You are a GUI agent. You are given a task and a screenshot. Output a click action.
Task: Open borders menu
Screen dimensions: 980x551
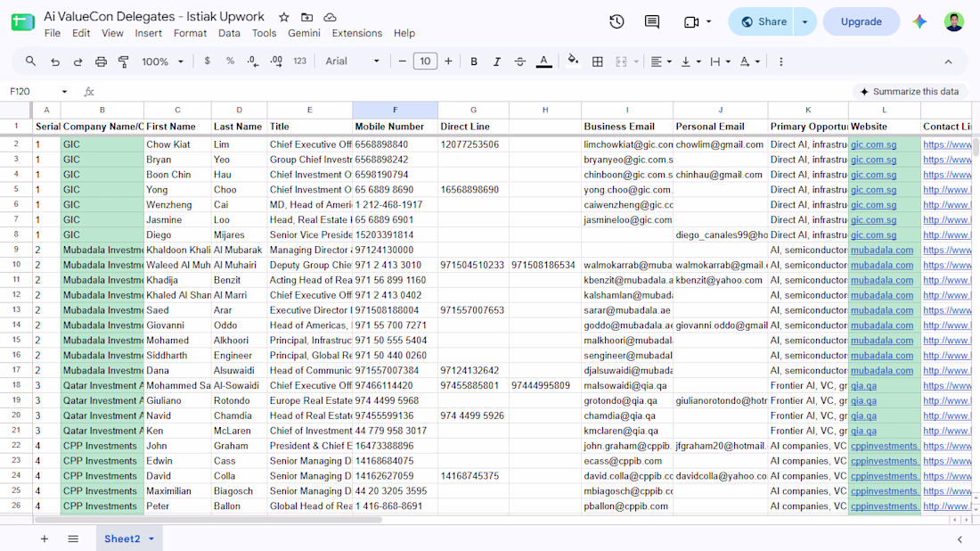click(598, 62)
